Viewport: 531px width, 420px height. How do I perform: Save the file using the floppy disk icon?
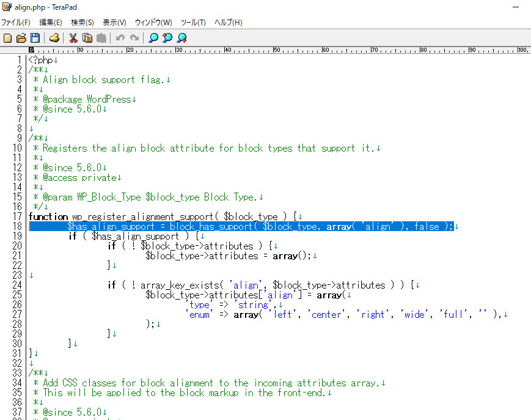pos(35,38)
